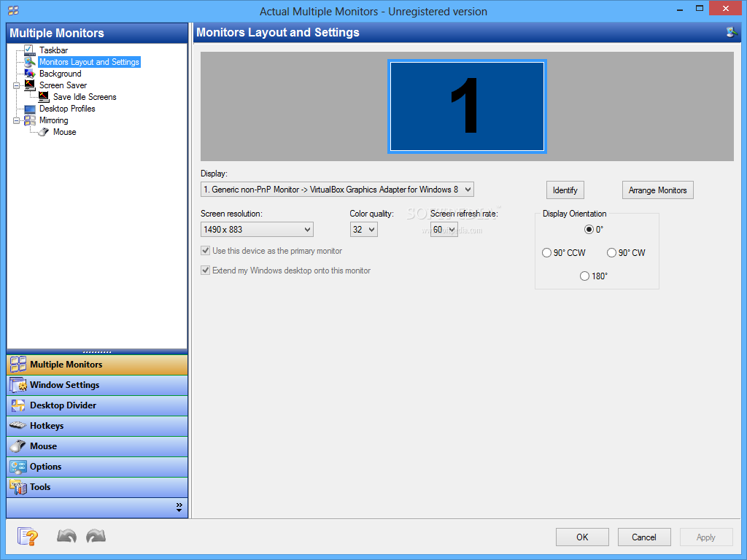Toggle the primary monitor checkbox
Image resolution: width=747 pixels, height=560 pixels.
coord(205,251)
